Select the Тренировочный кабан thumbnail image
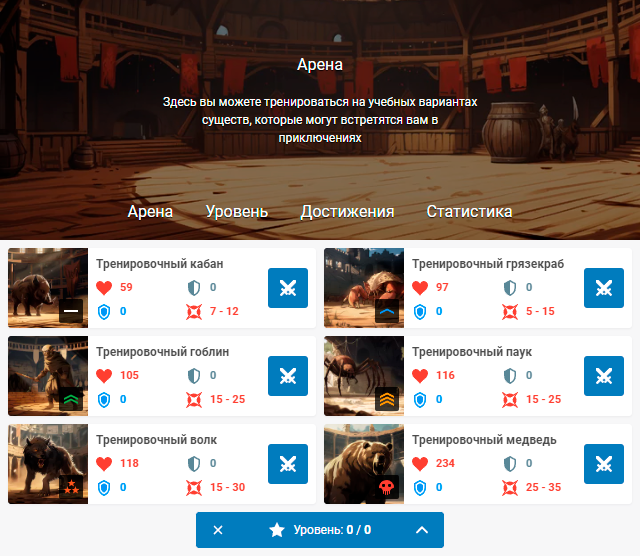 click(x=48, y=288)
